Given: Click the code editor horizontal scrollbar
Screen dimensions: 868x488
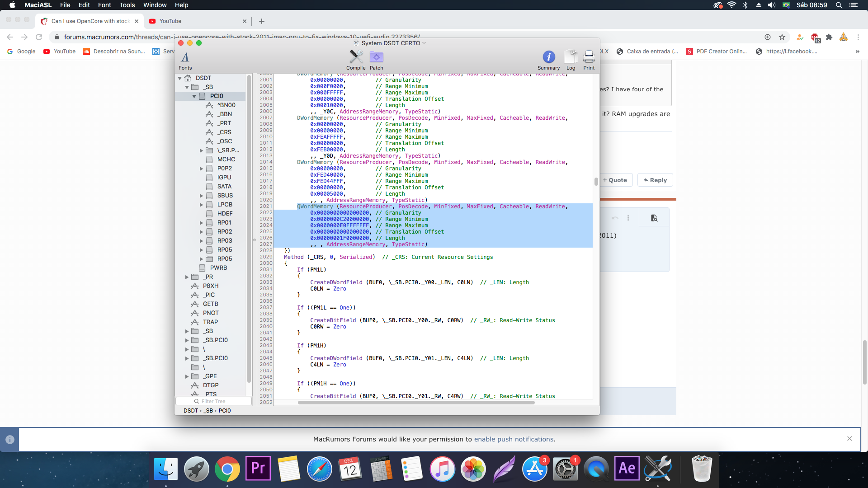Looking at the screenshot, I should point(416,402).
